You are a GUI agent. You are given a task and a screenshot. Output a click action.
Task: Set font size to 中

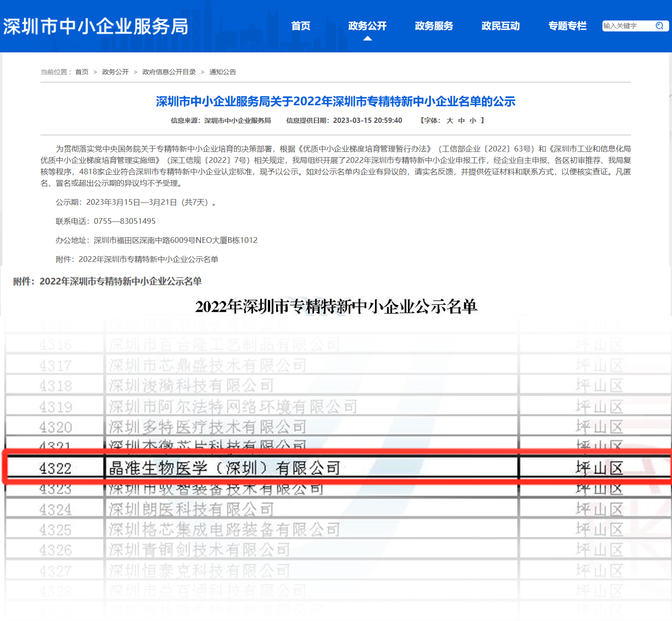point(461,120)
